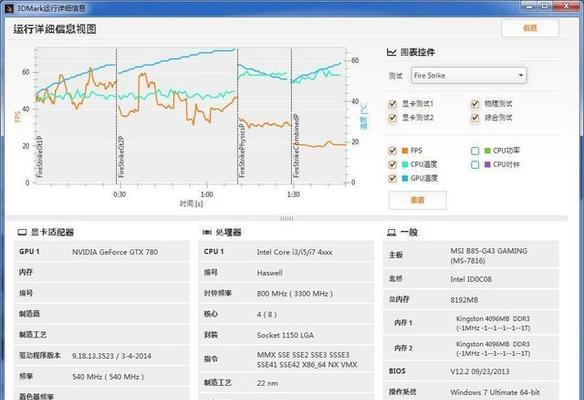This screenshot has height=400, width=584.
Task: Click Kingston 4096MB value in 内存 2 row
Action: tap(493, 349)
